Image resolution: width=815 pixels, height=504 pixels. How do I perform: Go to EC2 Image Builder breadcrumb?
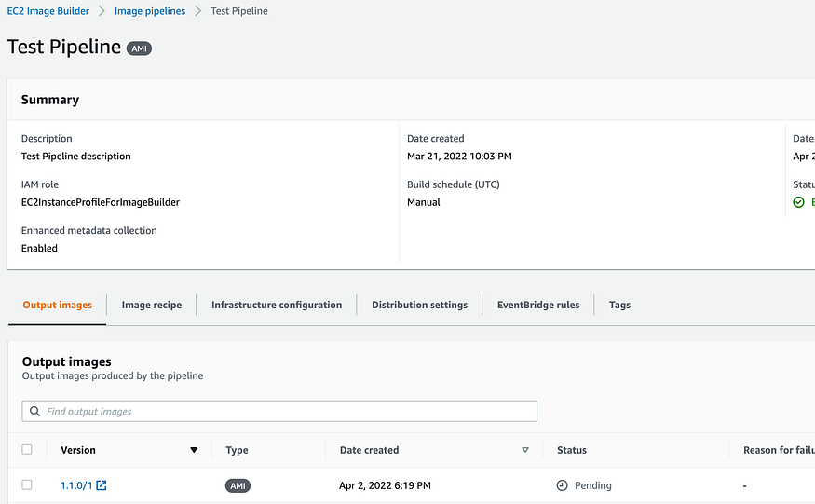[48, 11]
